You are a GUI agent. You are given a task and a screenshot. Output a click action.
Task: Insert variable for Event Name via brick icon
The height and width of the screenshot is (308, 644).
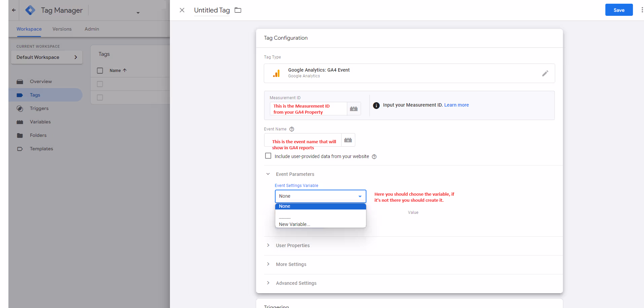[348, 140]
